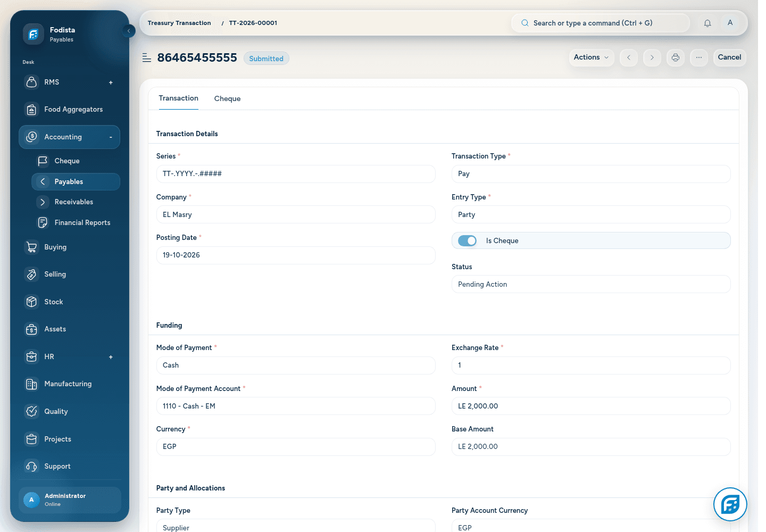Open Receivables in the sidebar
The width and height of the screenshot is (766, 532).
[76, 202]
